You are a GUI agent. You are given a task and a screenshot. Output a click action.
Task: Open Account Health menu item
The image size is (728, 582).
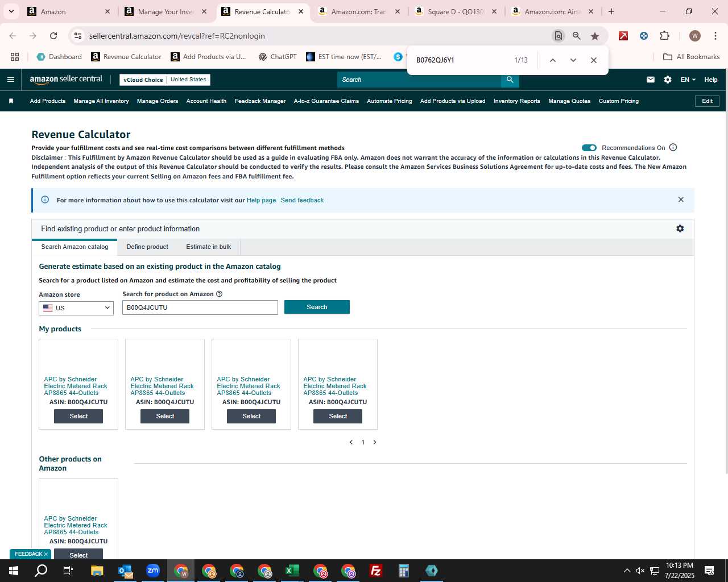coord(206,101)
